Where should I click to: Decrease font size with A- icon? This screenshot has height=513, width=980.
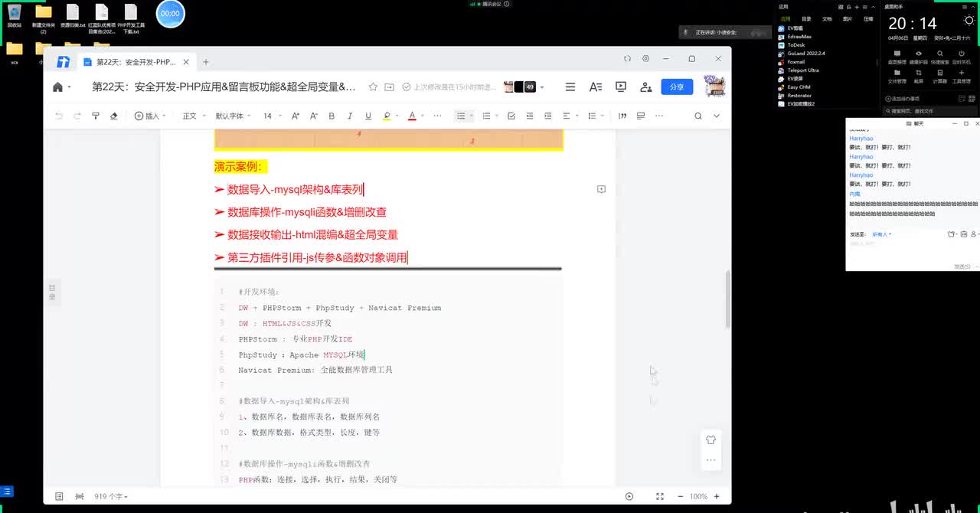[313, 116]
